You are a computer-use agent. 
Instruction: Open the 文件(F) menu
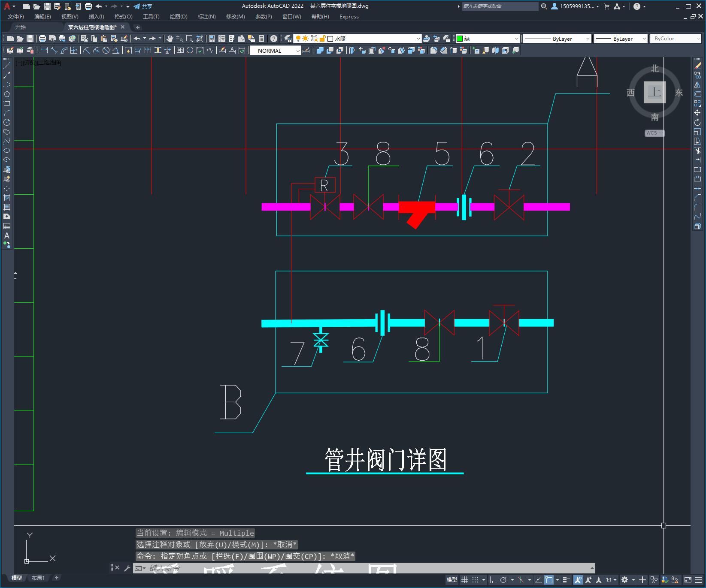(16, 17)
